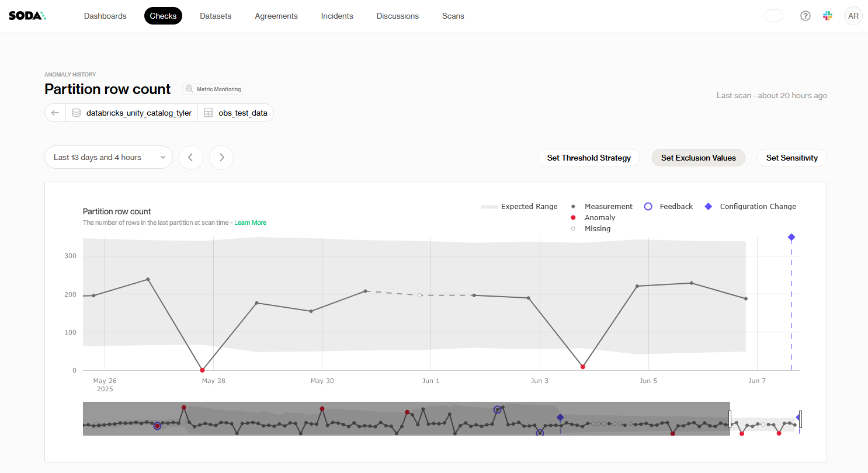The image size is (868, 473).
Task: Click the Configuration Change diamond marker on chart
Action: click(791, 237)
